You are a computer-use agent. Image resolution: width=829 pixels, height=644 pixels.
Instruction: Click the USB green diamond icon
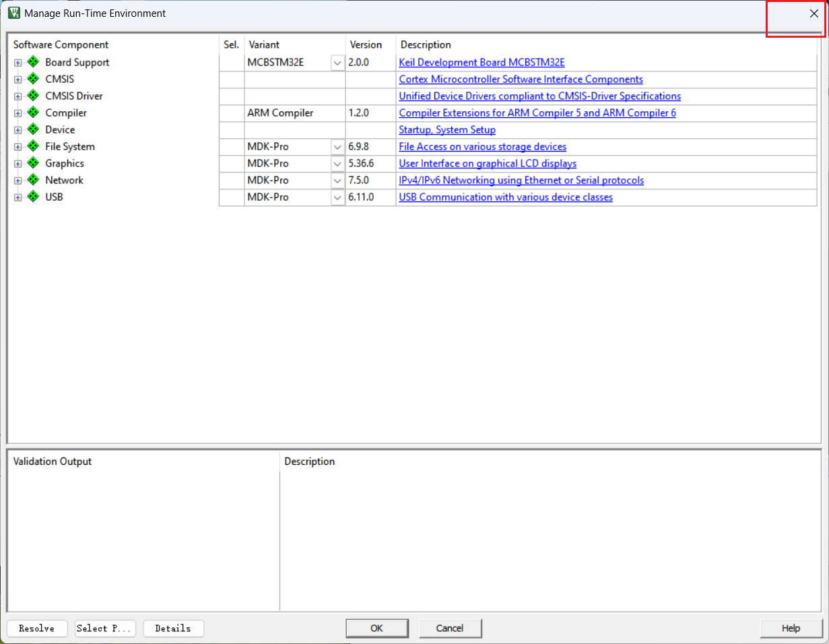[x=34, y=197]
